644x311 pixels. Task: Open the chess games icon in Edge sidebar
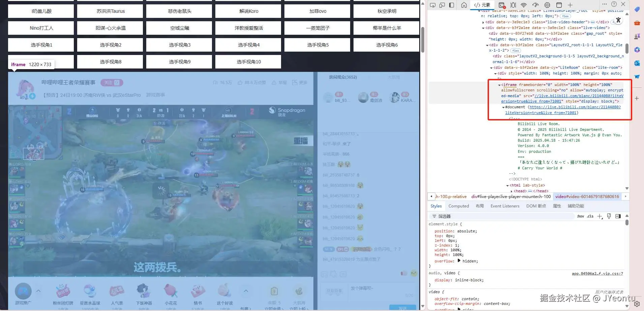pos(637,36)
